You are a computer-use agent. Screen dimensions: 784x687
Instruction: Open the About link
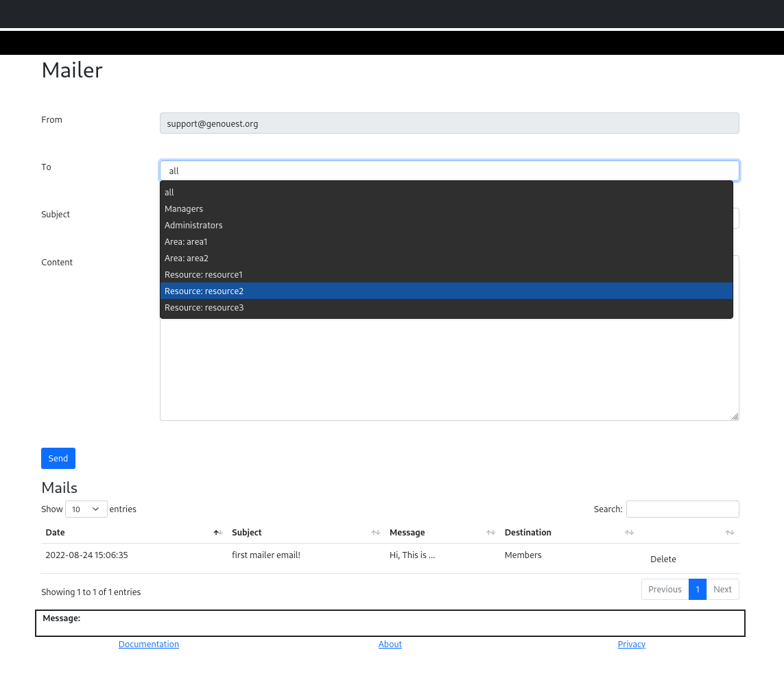coord(390,644)
